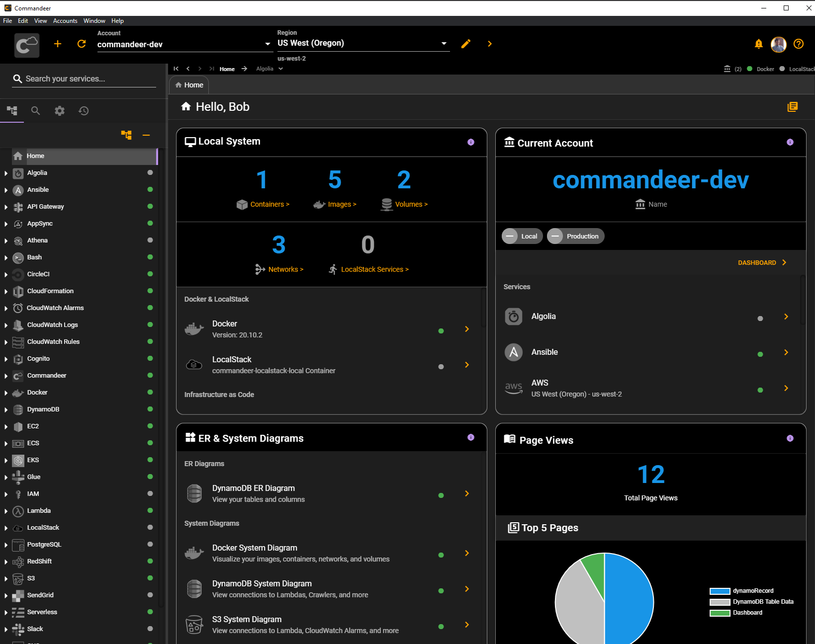The height and width of the screenshot is (644, 815).
Task: Click the orange library icon beside Hello, Bob
Action: 793,107
